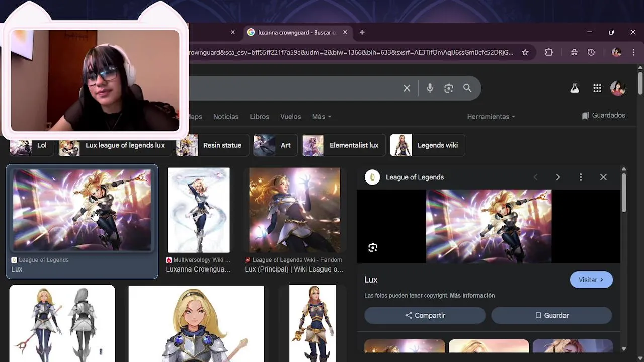
Task: Click the Visitar button
Action: 591,280
